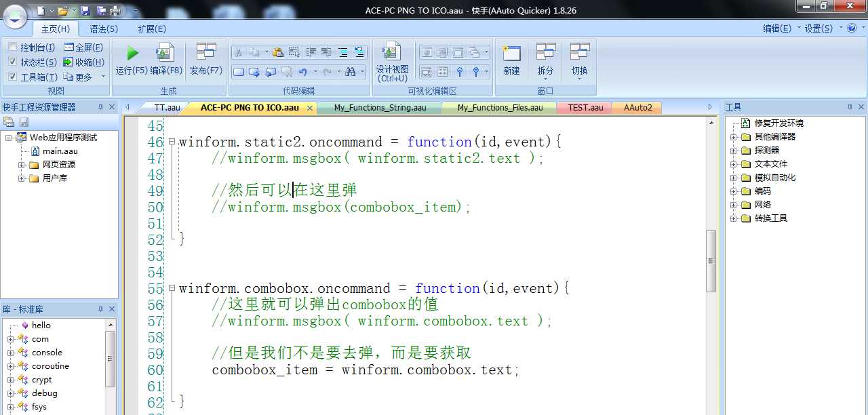
Task: Click code line 60 combobox_item assignment
Action: click(366, 370)
